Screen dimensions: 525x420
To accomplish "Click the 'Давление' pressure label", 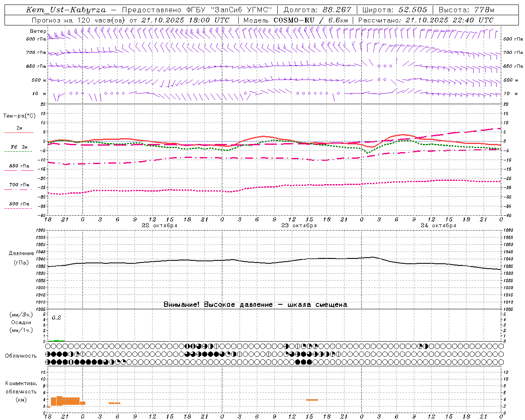I will pyautogui.click(x=21, y=253).
